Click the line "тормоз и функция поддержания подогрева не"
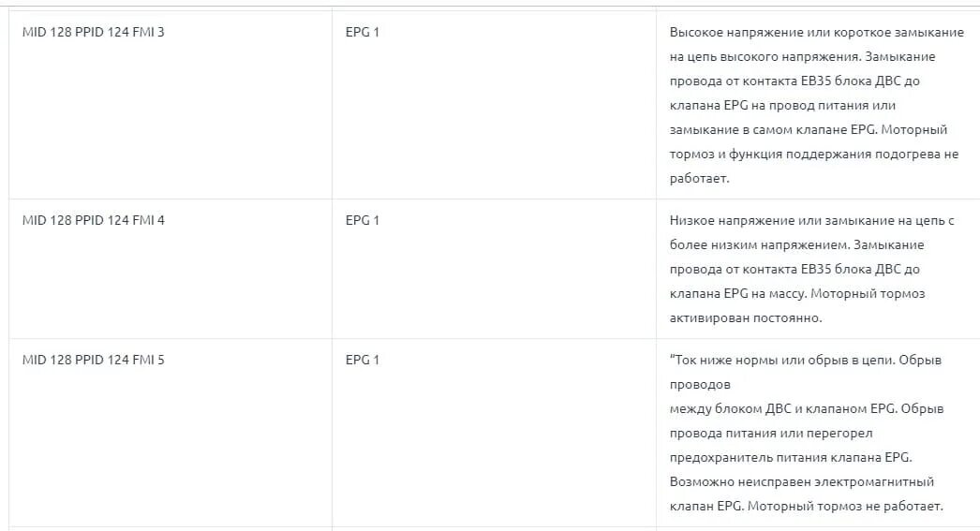This screenshot has width=980, height=531. click(814, 155)
